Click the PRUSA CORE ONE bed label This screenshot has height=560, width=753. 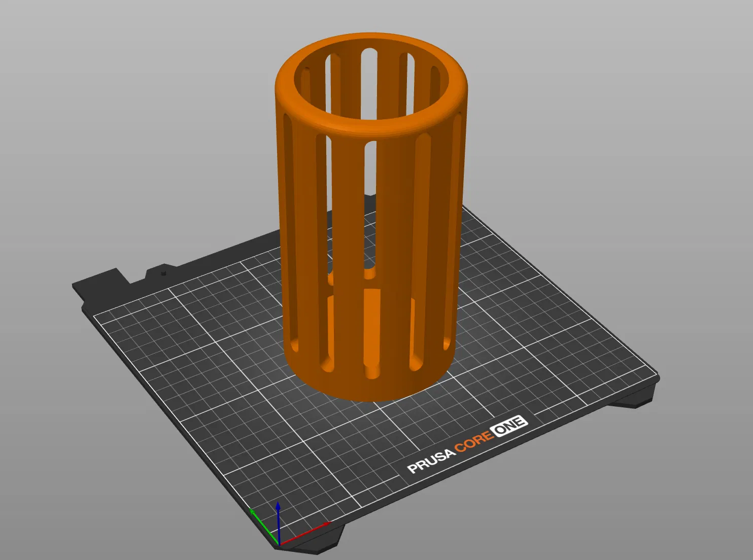click(467, 444)
